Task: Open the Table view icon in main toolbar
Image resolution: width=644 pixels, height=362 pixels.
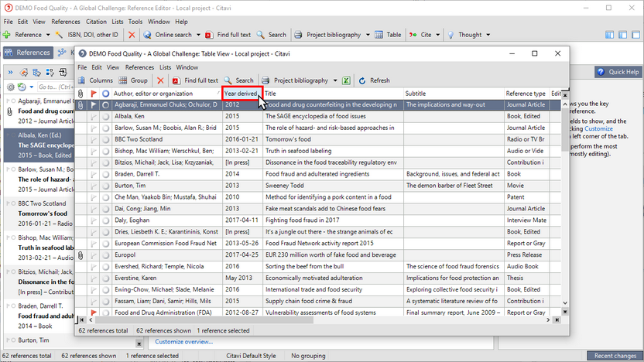Action: tap(379, 35)
